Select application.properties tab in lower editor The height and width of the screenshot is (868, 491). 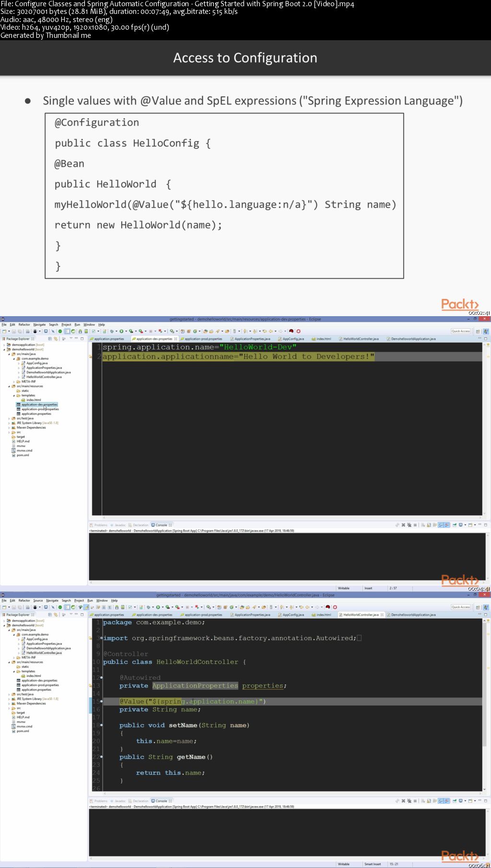click(108, 615)
